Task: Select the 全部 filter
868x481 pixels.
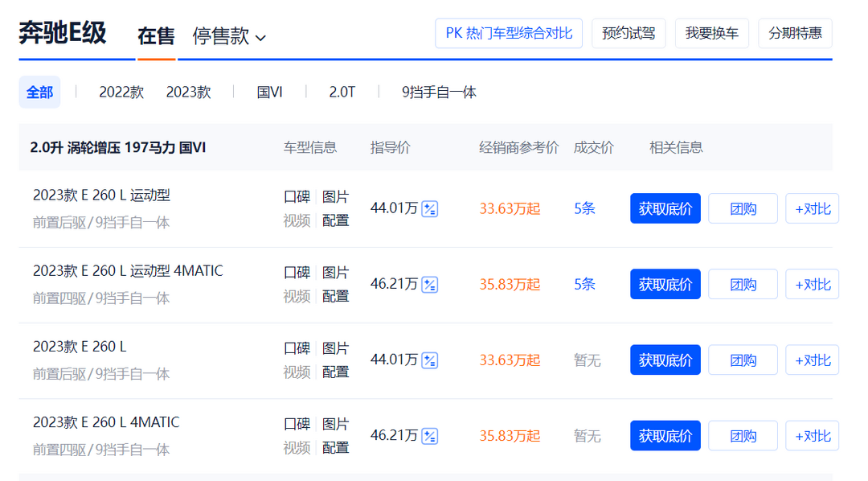Action: tap(40, 92)
